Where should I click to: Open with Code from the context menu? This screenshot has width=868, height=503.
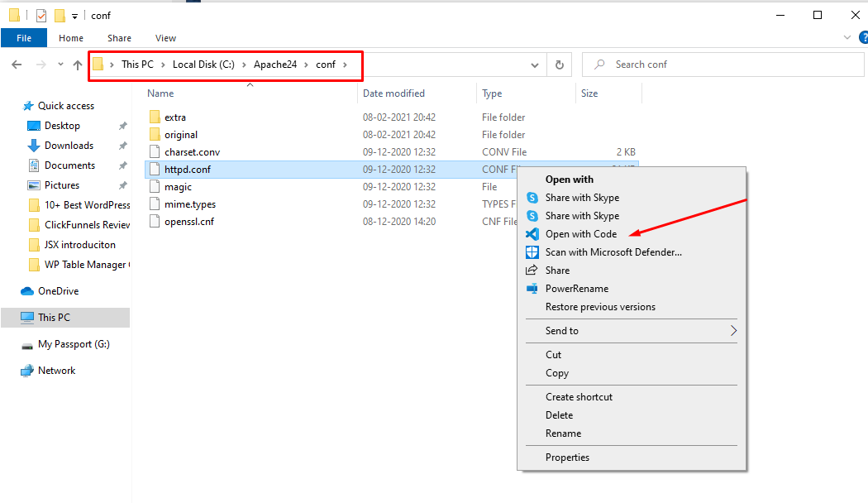click(580, 234)
